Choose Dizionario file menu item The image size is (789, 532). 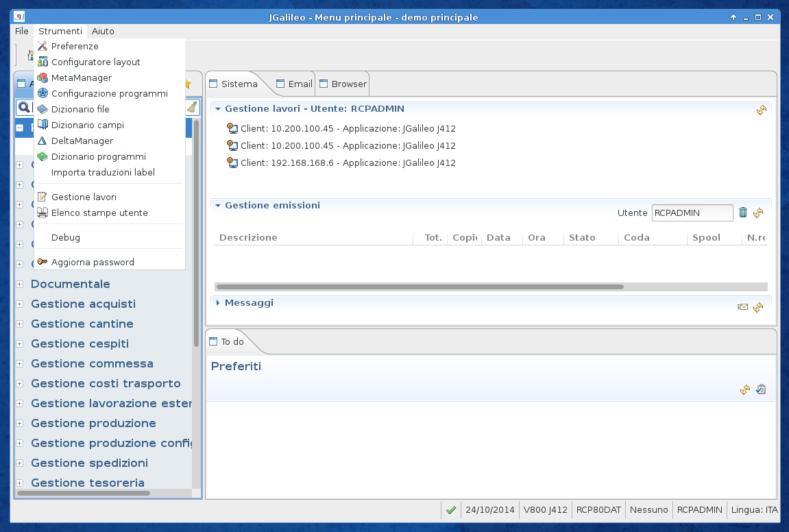[x=109, y=109]
